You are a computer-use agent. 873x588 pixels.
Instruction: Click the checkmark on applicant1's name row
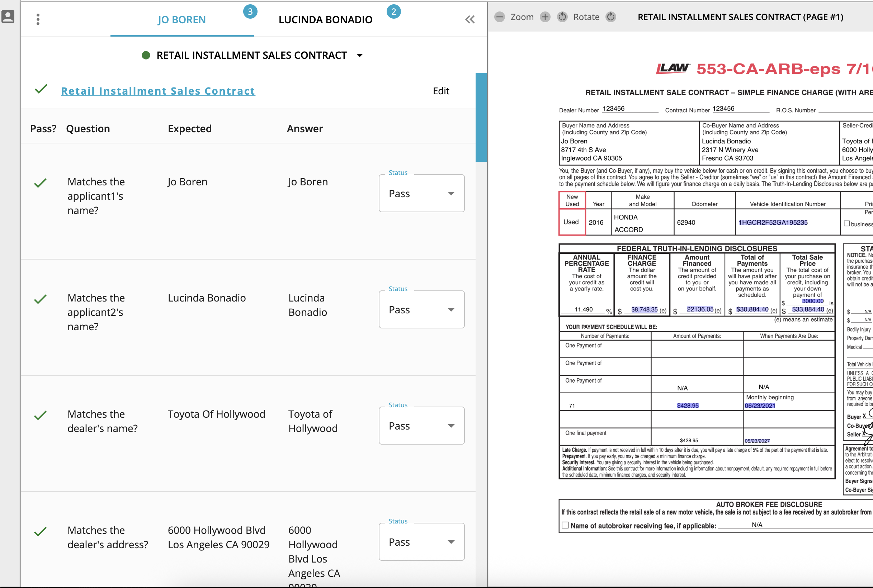(x=40, y=183)
